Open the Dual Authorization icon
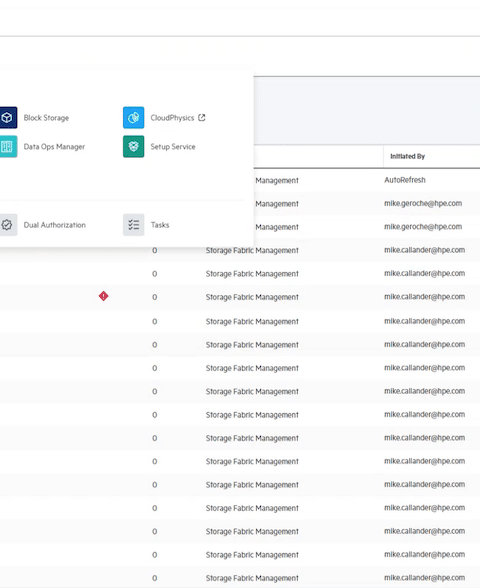Viewport: 480px width, 588px height. pyautogui.click(x=8, y=225)
